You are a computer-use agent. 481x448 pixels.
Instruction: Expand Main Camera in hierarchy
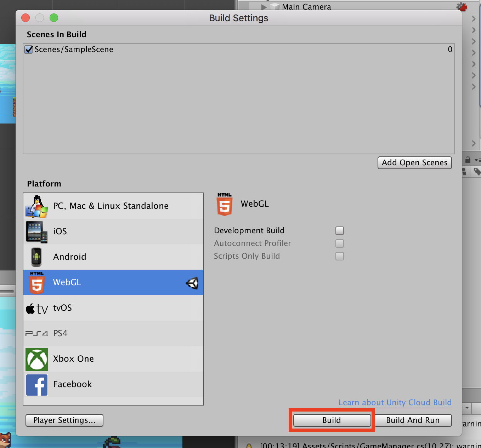(264, 7)
